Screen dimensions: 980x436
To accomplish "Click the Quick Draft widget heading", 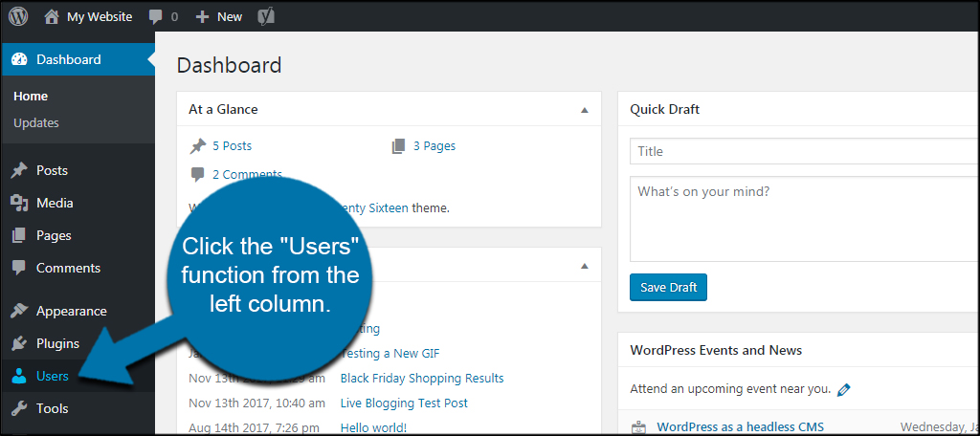I will (664, 110).
